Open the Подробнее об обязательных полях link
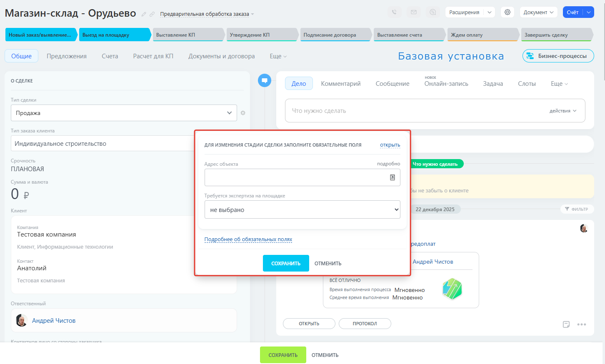Viewport: 605px width, 364px height. (x=248, y=239)
